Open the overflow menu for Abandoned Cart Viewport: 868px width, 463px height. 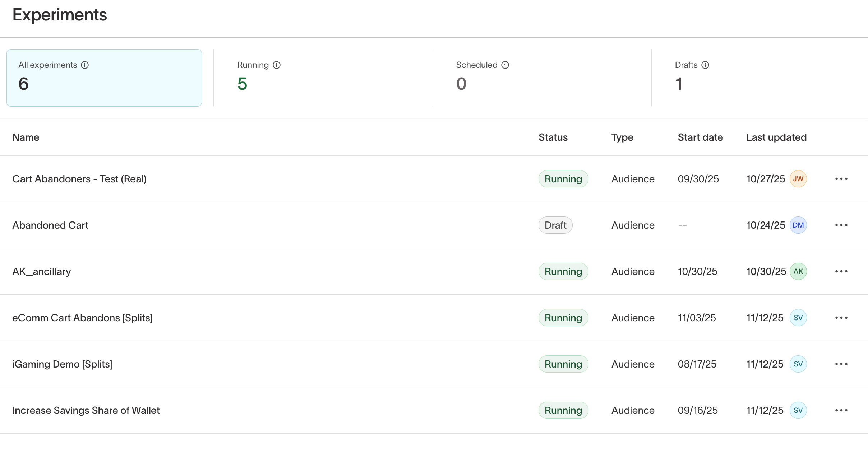pyautogui.click(x=842, y=225)
